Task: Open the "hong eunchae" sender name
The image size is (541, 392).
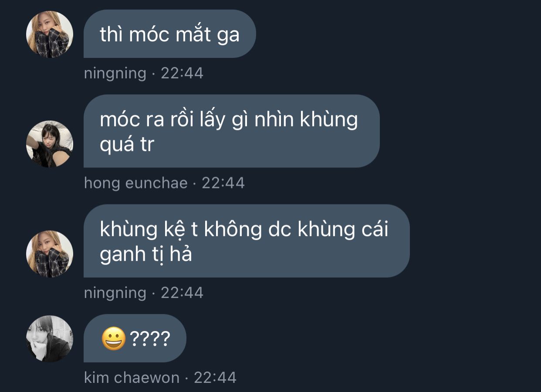Action: click(136, 183)
